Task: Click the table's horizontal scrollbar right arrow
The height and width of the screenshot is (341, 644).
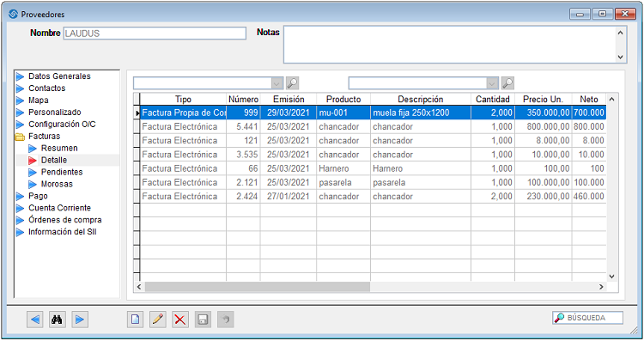Action: point(601,287)
